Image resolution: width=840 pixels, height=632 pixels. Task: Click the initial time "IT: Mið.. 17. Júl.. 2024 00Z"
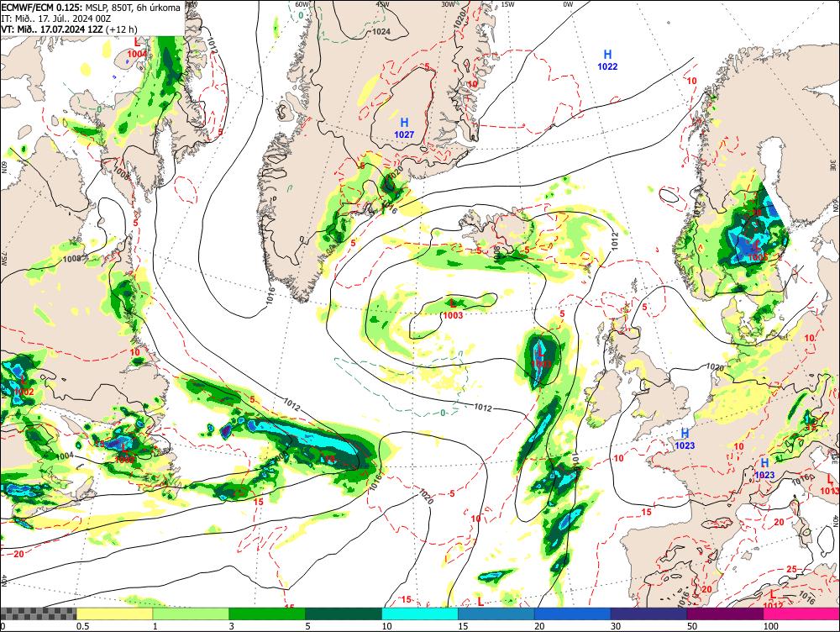pyautogui.click(x=55, y=18)
